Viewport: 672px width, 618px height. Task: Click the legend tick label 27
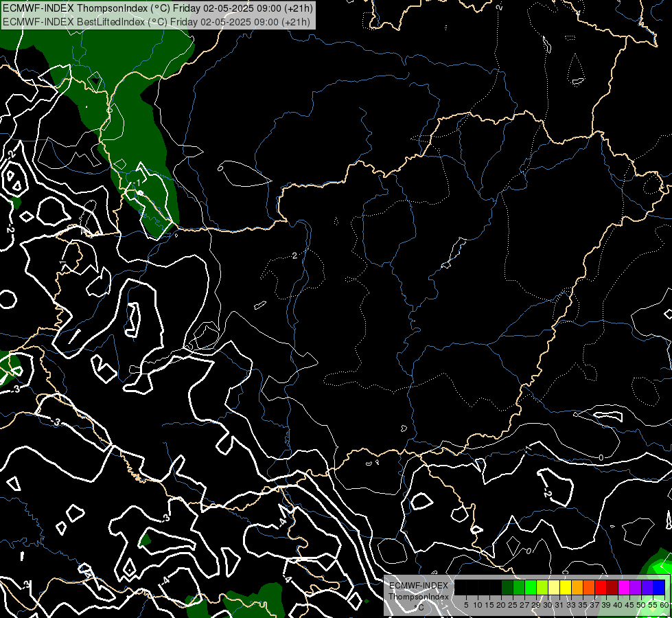point(524,605)
